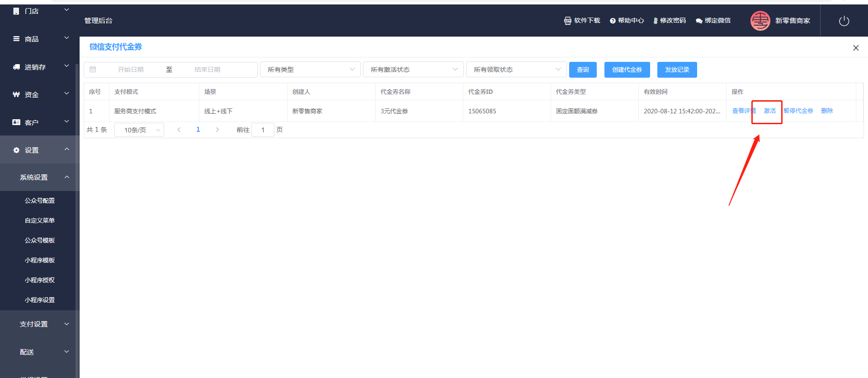868x378 pixels.
Task: Click the 发放记录 button
Action: coord(677,70)
